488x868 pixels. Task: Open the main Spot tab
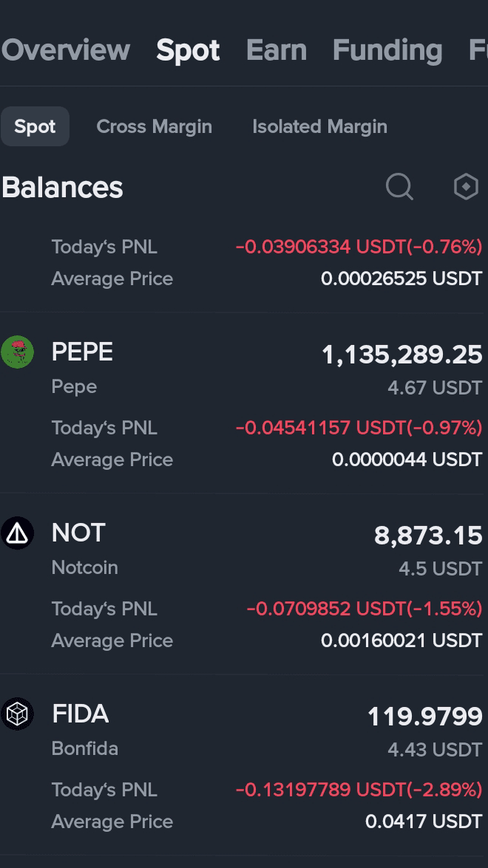pyautogui.click(x=188, y=50)
